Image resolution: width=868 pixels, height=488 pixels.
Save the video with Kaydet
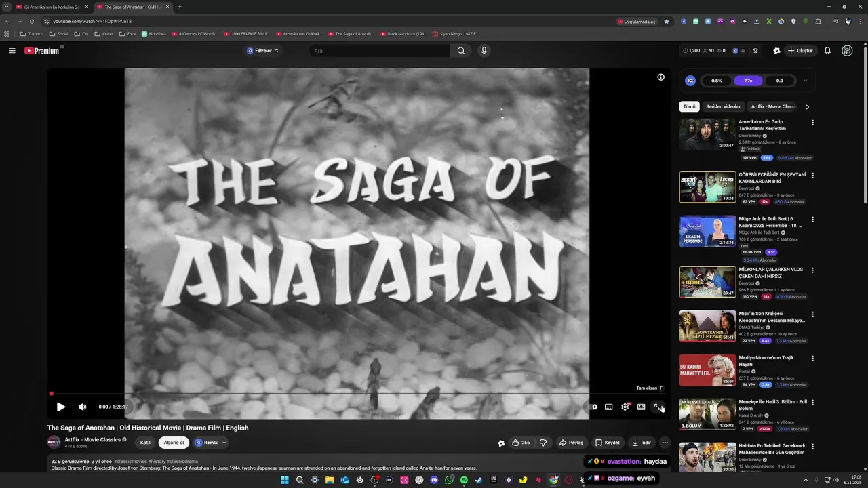click(x=608, y=443)
